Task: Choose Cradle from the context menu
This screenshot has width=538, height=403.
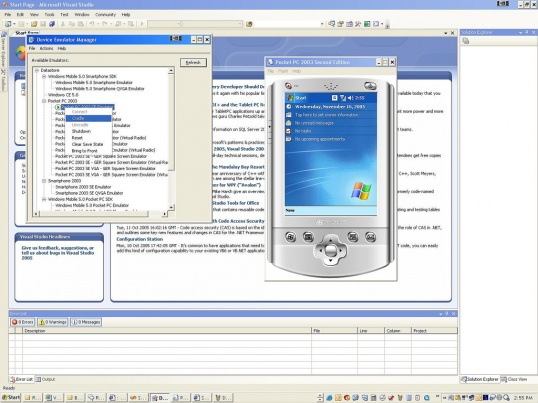Action: tap(89, 118)
